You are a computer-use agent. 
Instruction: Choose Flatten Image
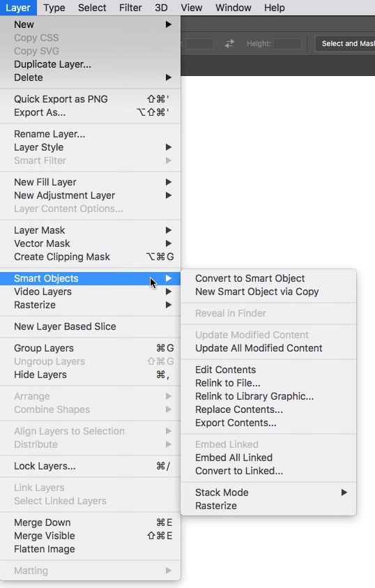point(91,549)
